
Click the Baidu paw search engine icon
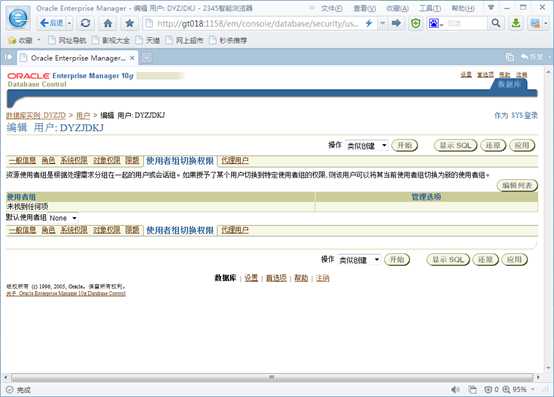[x=434, y=24]
